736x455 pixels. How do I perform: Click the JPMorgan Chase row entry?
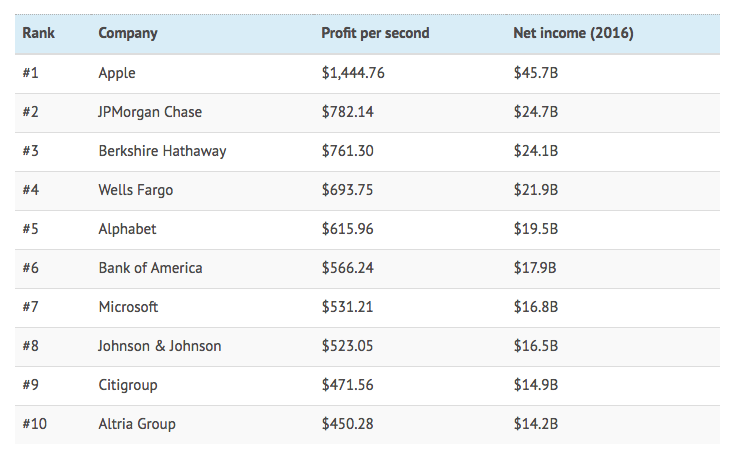click(x=150, y=112)
